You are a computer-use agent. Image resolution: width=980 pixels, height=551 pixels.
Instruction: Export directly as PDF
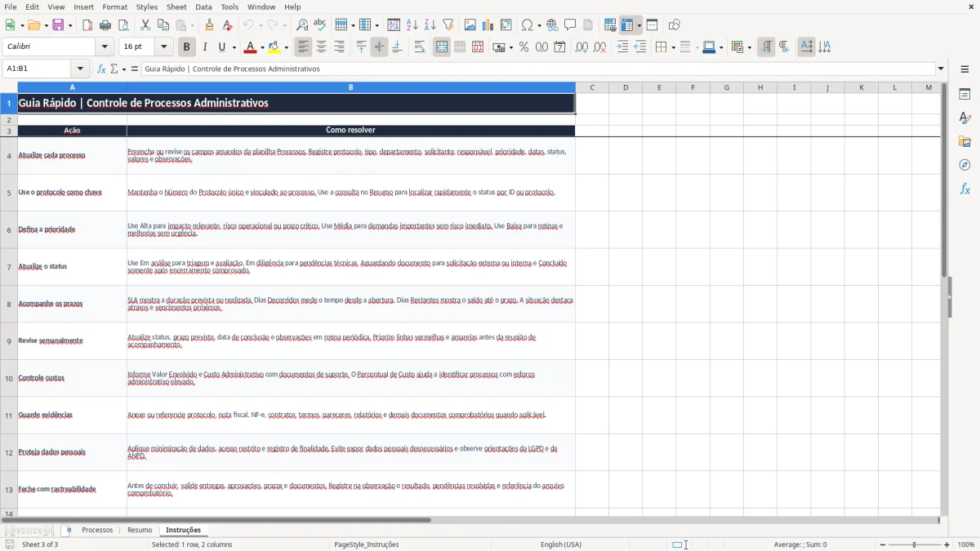pyautogui.click(x=87, y=25)
